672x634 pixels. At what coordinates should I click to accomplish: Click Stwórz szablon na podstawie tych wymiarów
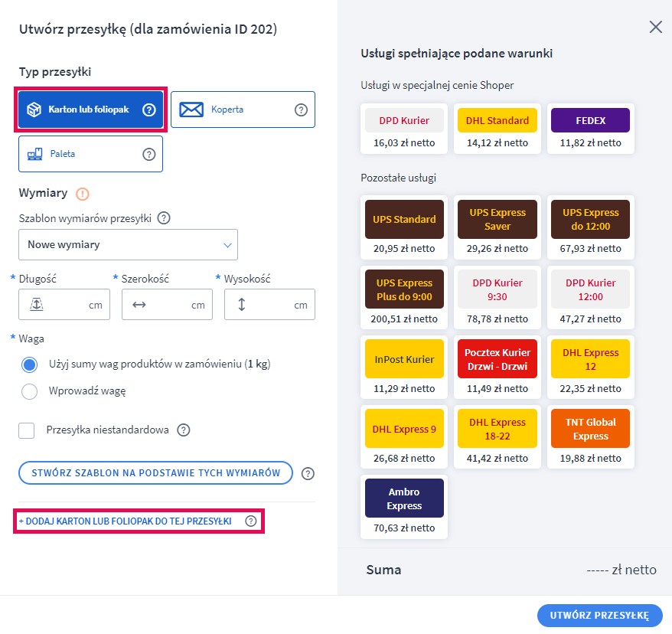[155, 473]
